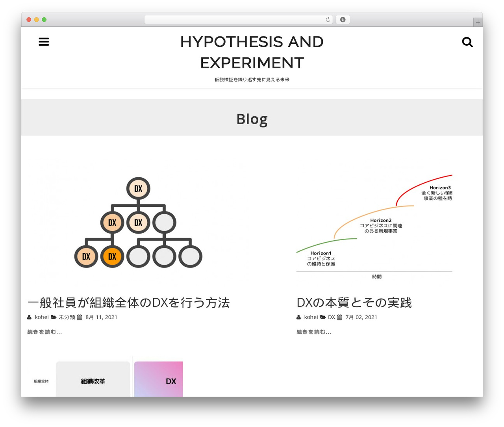
Task: Go to HYPOTHESIS AND EXPERIMENT homepage
Action: click(252, 52)
